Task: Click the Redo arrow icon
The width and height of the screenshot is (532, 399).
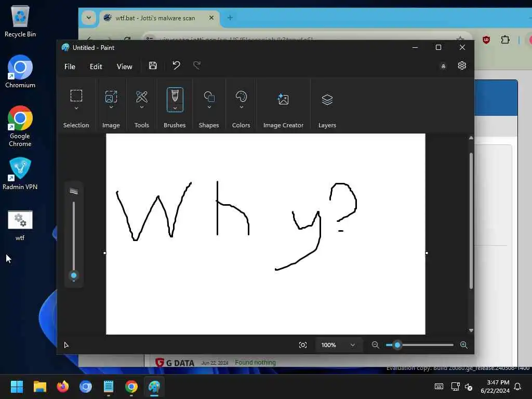Action: [197, 65]
